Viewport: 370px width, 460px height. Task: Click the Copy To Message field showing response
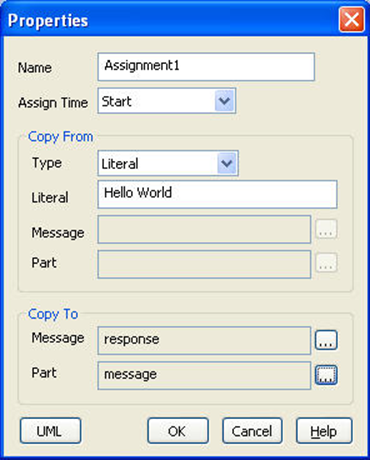point(204,340)
